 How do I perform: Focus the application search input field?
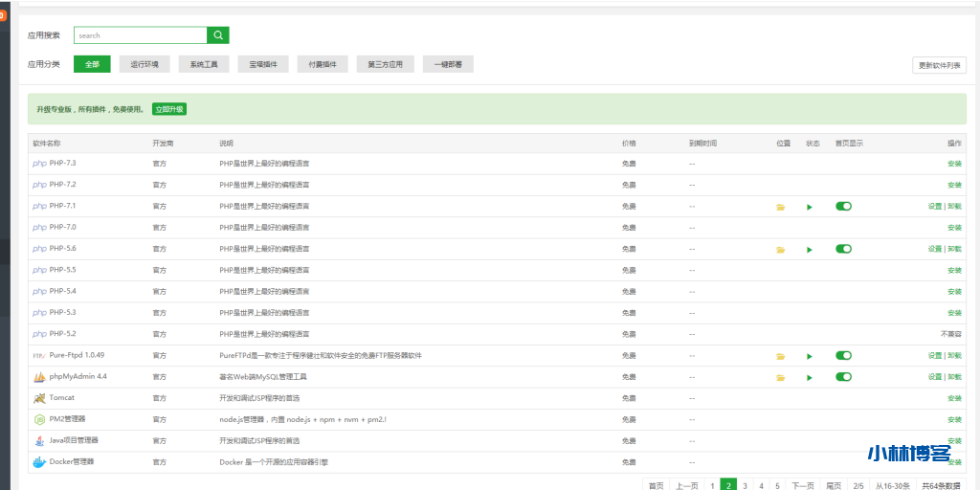tap(140, 35)
